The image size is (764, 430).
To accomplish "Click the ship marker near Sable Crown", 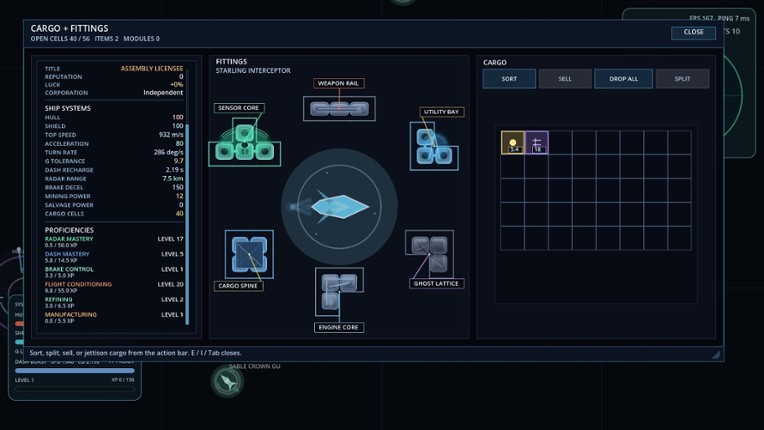I will point(228,381).
